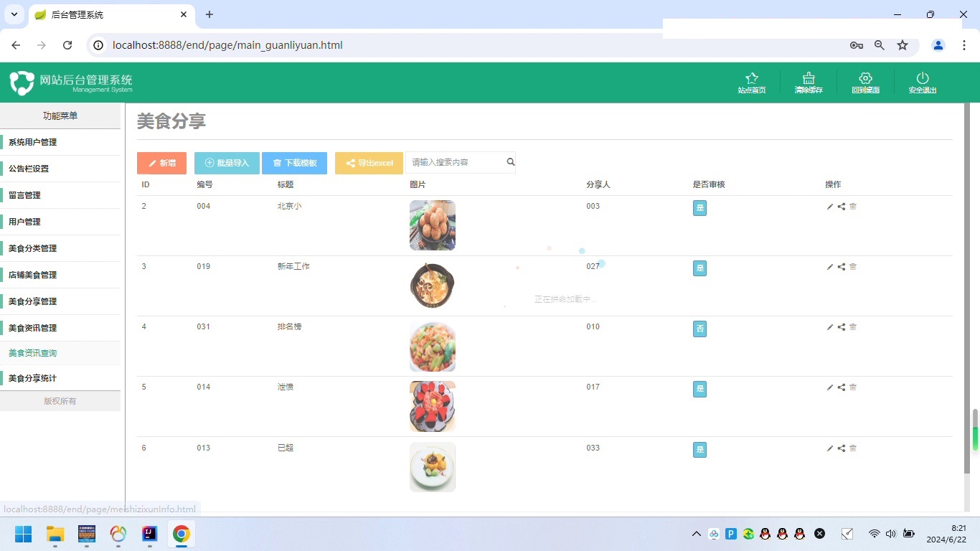Viewport: 980px width, 551px height.
Task: Open the 美食资讯查询 submenu item
Action: point(60,353)
